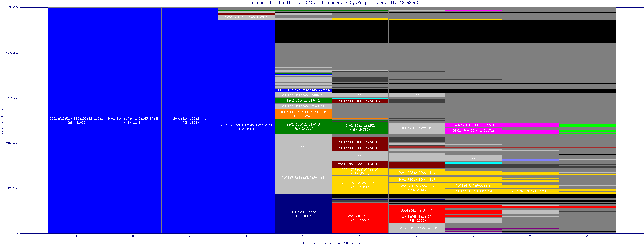Click the 2001:7f8:1::a500:9498:1 segment
The image size is (644, 245).
pos(303,106)
